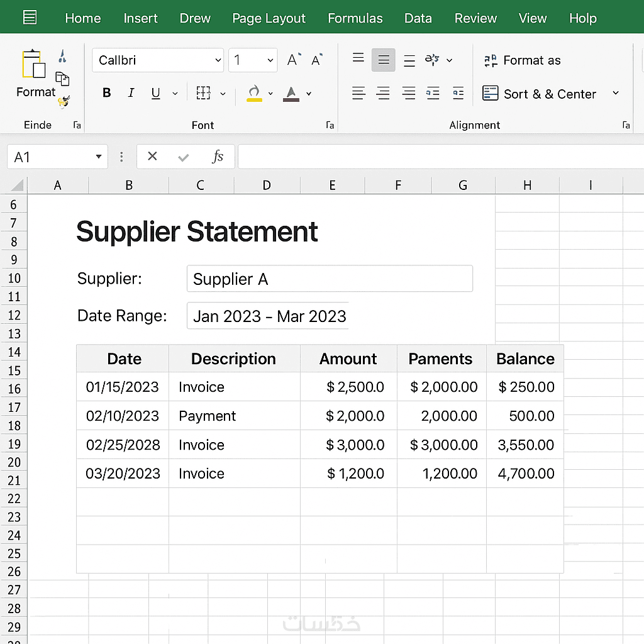
Task: Click Insert Function fx icon
Action: (x=218, y=156)
